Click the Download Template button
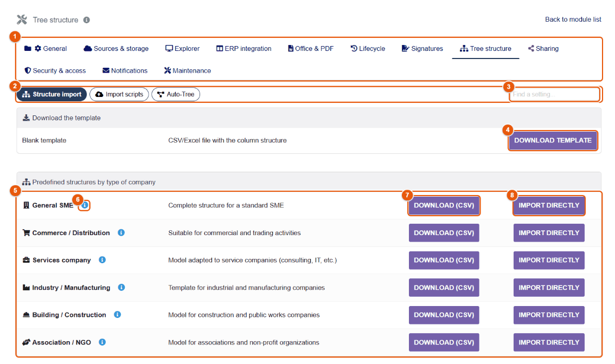This screenshot has height=364, width=615. (x=553, y=140)
